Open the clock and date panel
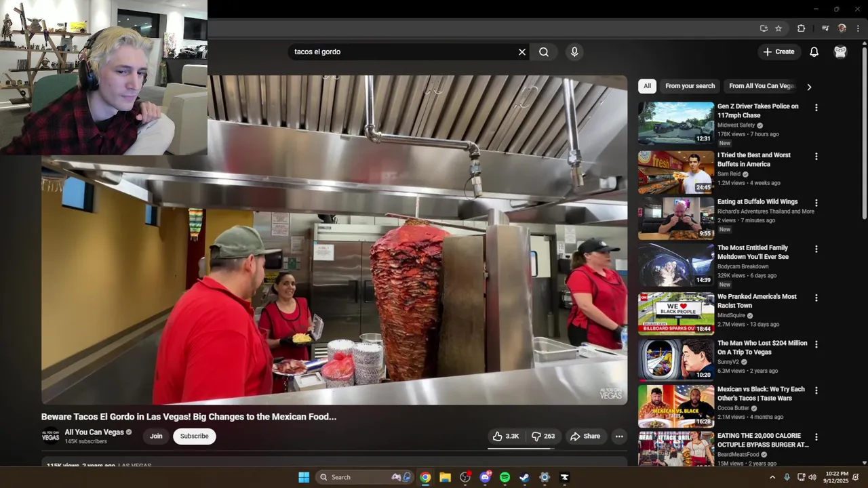 tap(837, 477)
